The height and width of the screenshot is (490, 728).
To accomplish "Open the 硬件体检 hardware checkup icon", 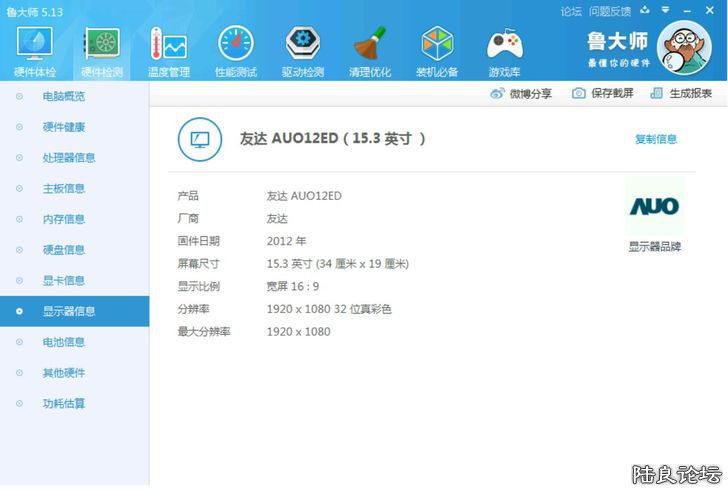I will (35, 48).
